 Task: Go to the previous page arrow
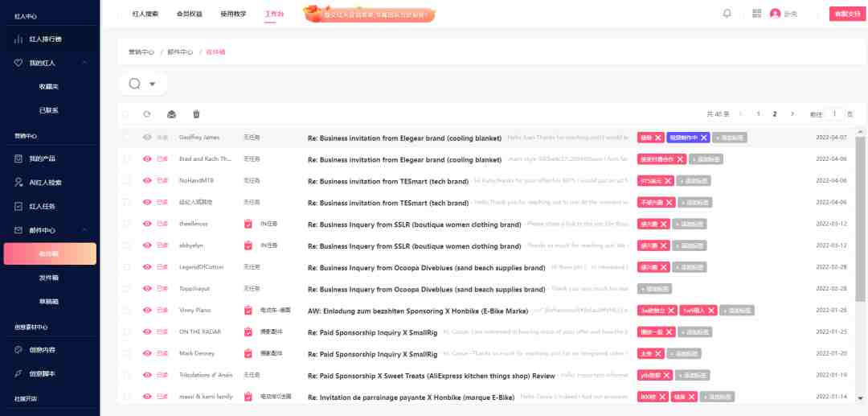point(741,114)
